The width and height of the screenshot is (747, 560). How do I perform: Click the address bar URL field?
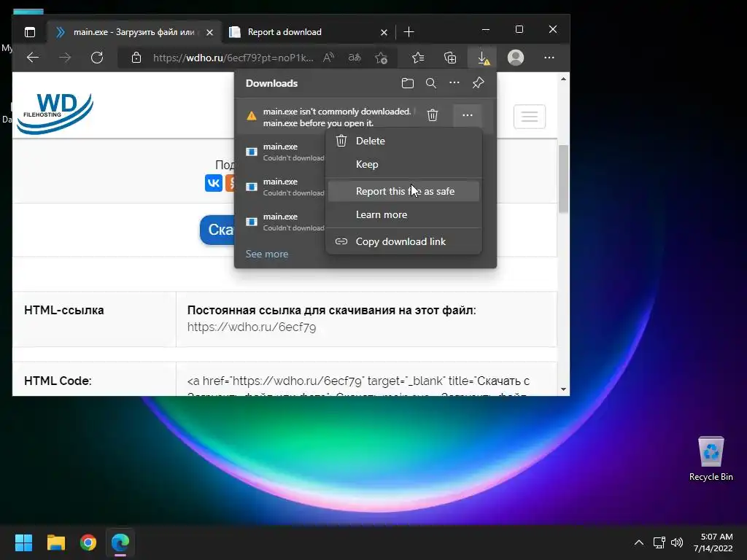click(233, 58)
